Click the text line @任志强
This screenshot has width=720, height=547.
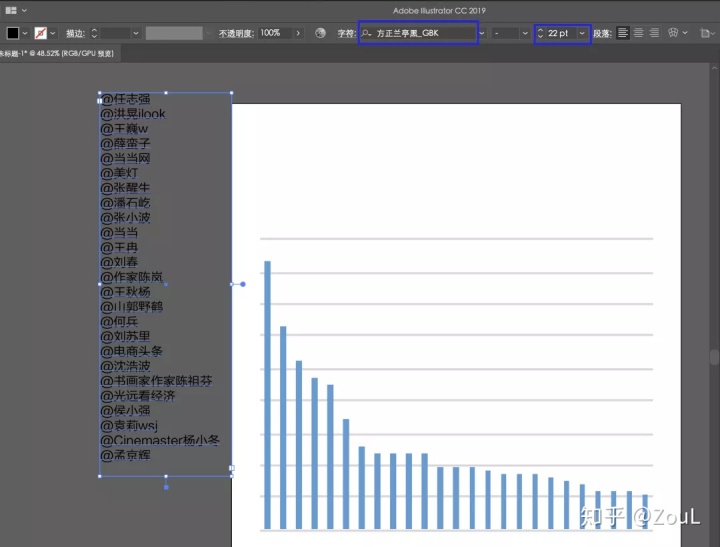125,99
